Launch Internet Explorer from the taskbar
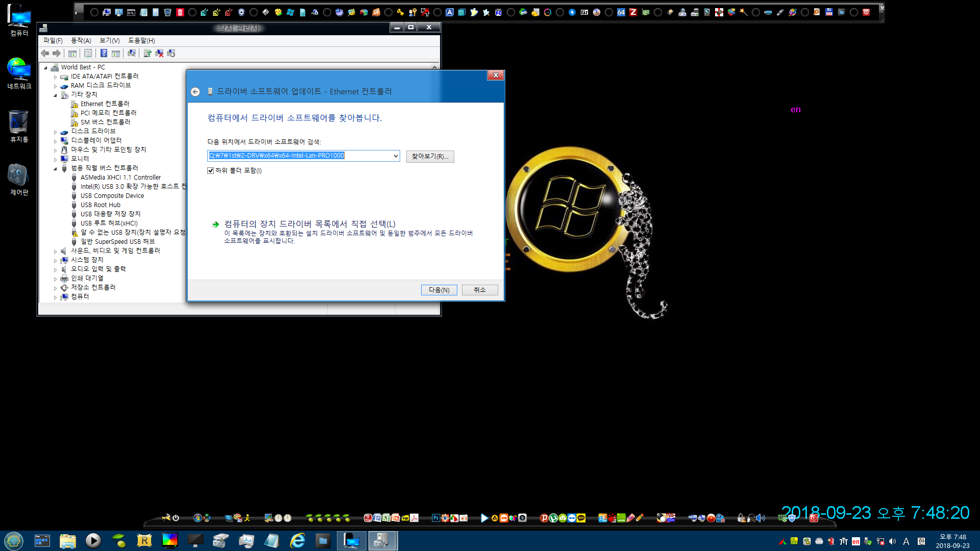 (297, 540)
